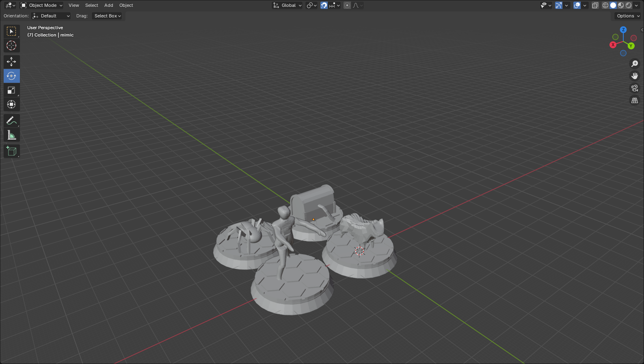Click the negative X axis gizmo circle
644x364 pixels.
[633, 38]
